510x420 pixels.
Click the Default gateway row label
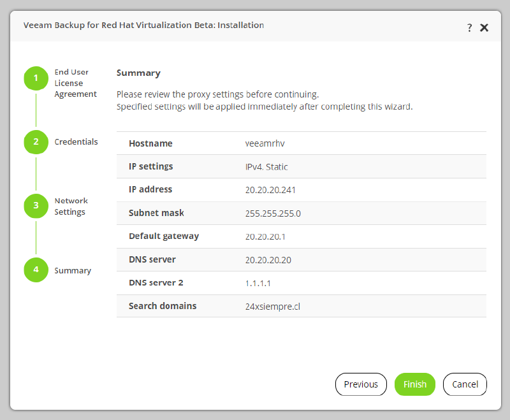coord(164,236)
